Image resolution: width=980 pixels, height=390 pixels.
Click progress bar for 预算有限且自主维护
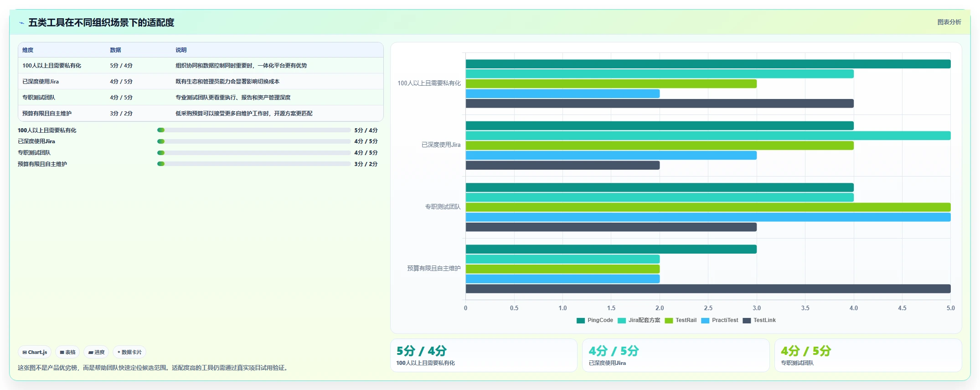[254, 164]
